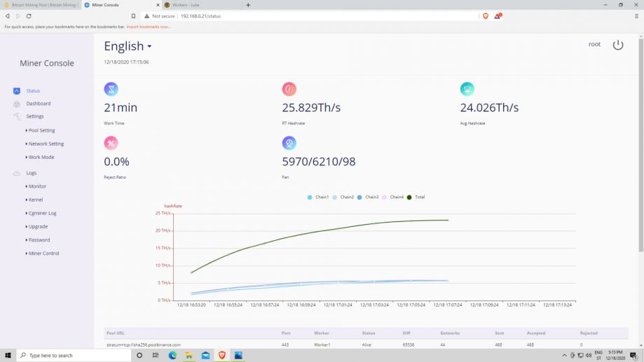
Task: Click the Import bookmarks now link
Action: 149,27
